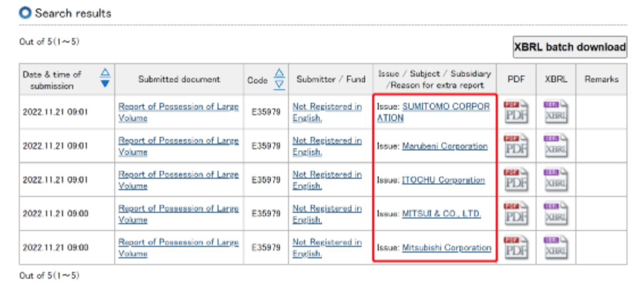Image resolution: width=644 pixels, height=285 pixels.
Task: Download XBRL for Mitsubishi Corporation report
Action: 556,248
